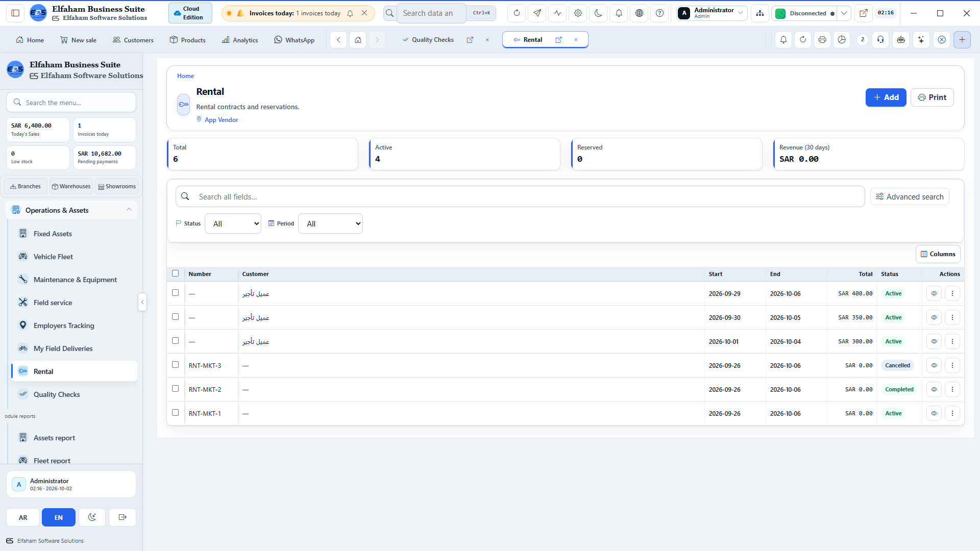Check the RNT-MKT-1 row checkbox

(x=175, y=413)
